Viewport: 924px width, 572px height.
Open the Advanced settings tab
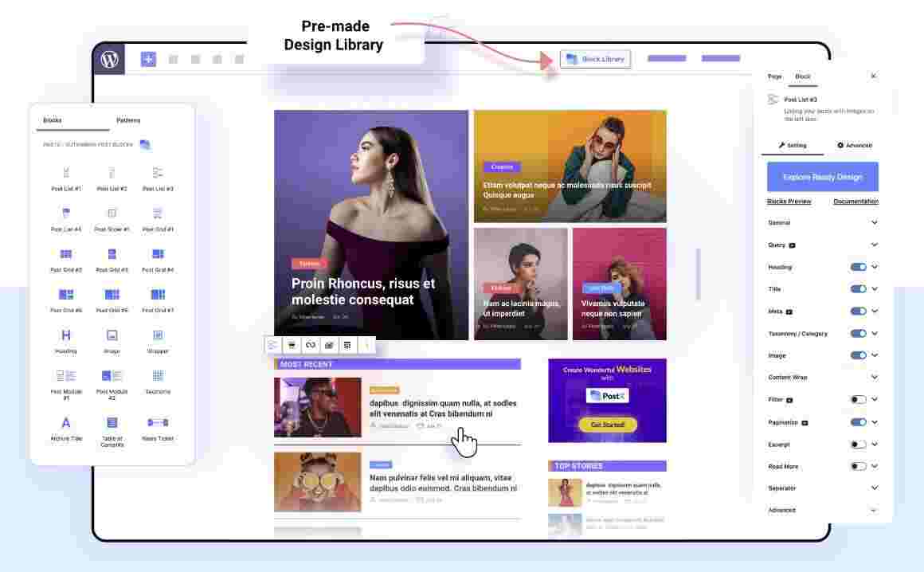(x=855, y=145)
